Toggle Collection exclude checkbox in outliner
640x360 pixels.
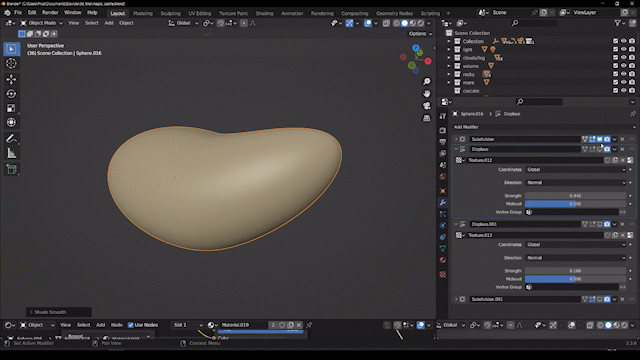click(616, 41)
